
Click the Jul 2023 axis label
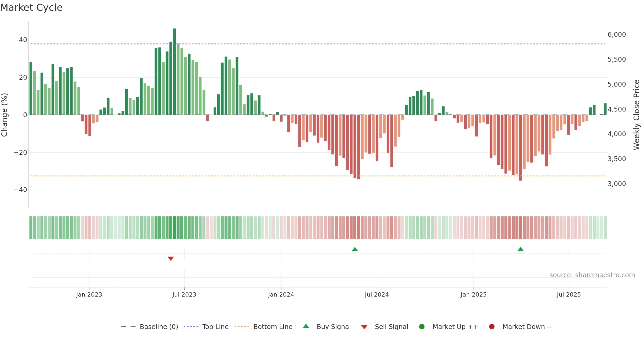pyautogui.click(x=184, y=294)
